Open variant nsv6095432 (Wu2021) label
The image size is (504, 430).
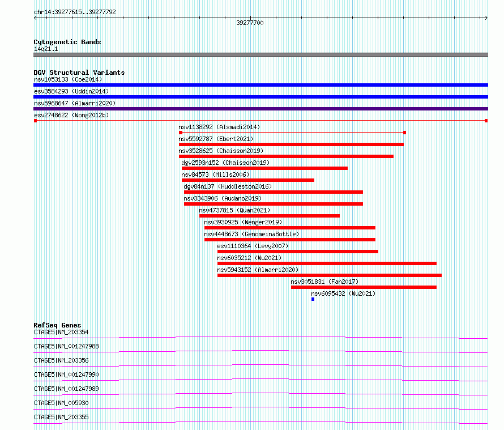point(343,293)
